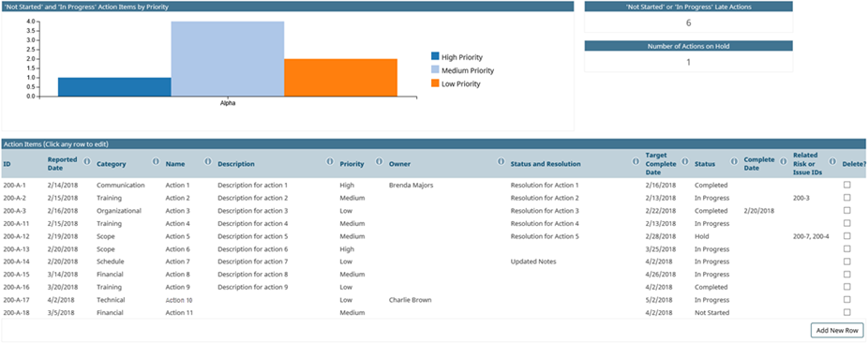Click reported date 3/14/2018 cell
Image resolution: width=868 pixels, height=344 pixels.
63,275
